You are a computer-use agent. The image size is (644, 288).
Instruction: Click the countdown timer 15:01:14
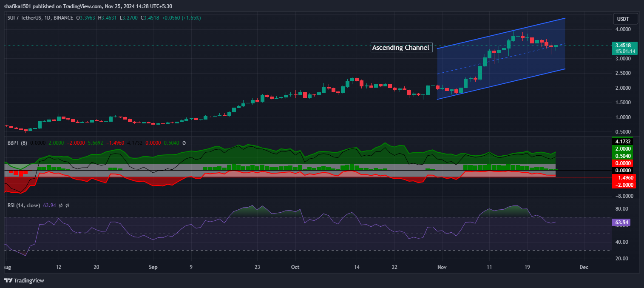pyautogui.click(x=624, y=51)
